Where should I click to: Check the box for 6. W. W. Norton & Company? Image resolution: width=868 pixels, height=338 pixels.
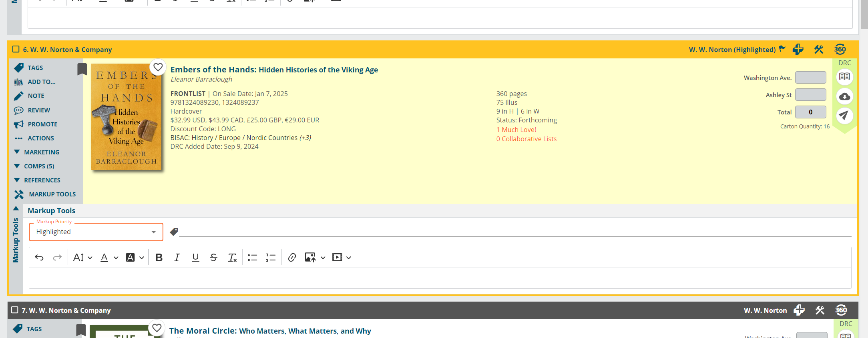click(16, 49)
